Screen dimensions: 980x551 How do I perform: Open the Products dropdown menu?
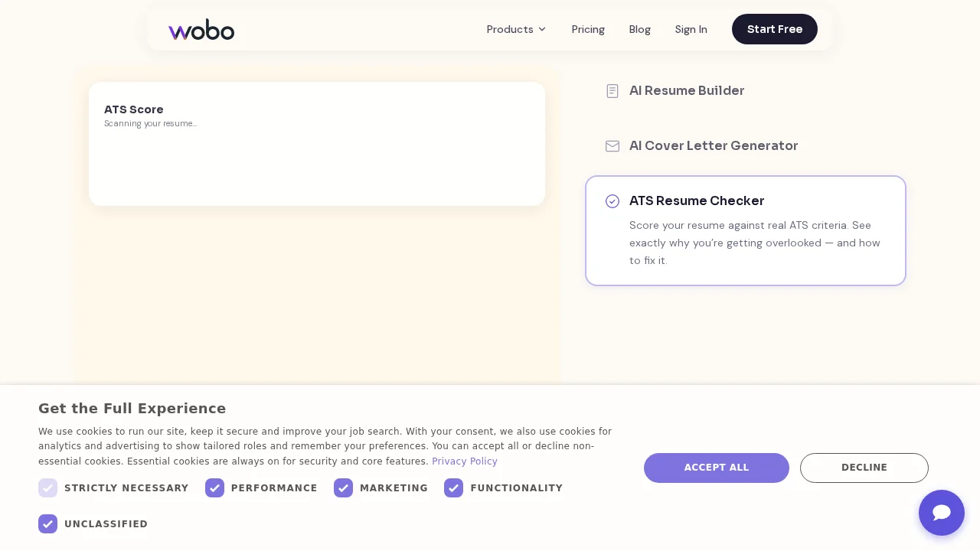(x=510, y=29)
